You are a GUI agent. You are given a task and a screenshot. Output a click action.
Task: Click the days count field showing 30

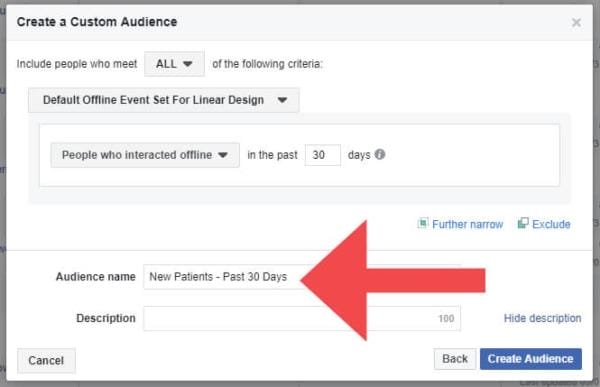[322, 155]
